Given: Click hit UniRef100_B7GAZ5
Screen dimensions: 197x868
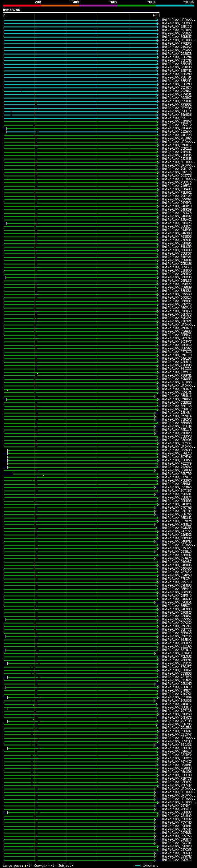Looking at the screenshot, I should pyautogui.click(x=177, y=389).
